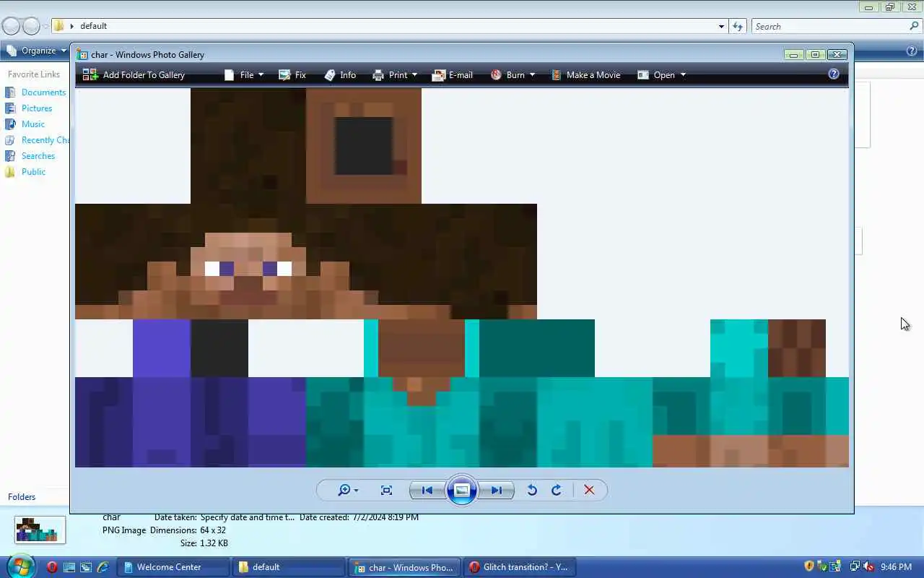924x578 pixels.
Task: Click the network tray icon
Action: [855, 566]
